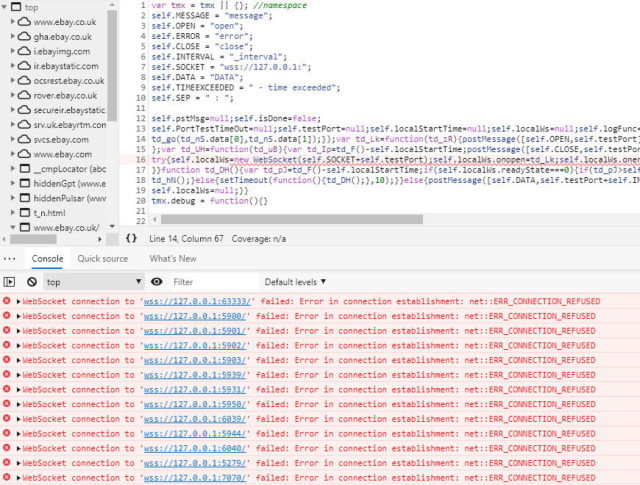Screen dimensions: 640x485
Task: Click the file tree horizontal scrollbar thumb
Action: point(33,239)
